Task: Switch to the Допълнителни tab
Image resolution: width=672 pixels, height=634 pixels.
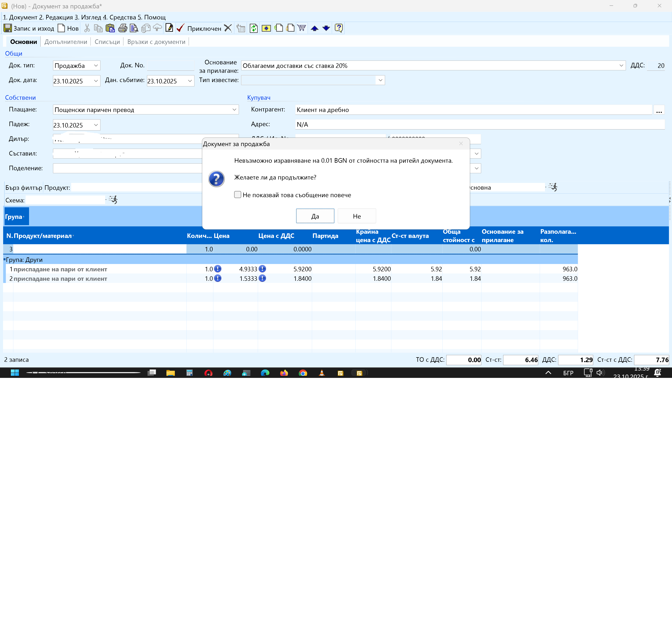Action: coord(66,42)
